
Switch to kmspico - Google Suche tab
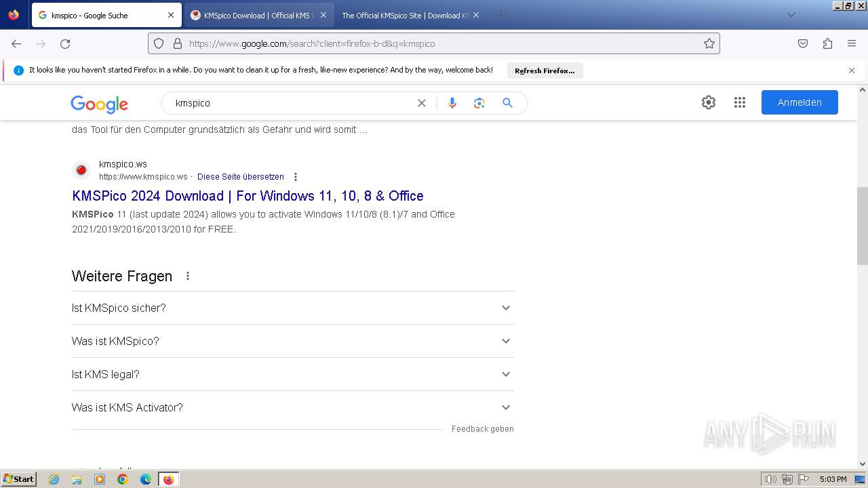(106, 15)
